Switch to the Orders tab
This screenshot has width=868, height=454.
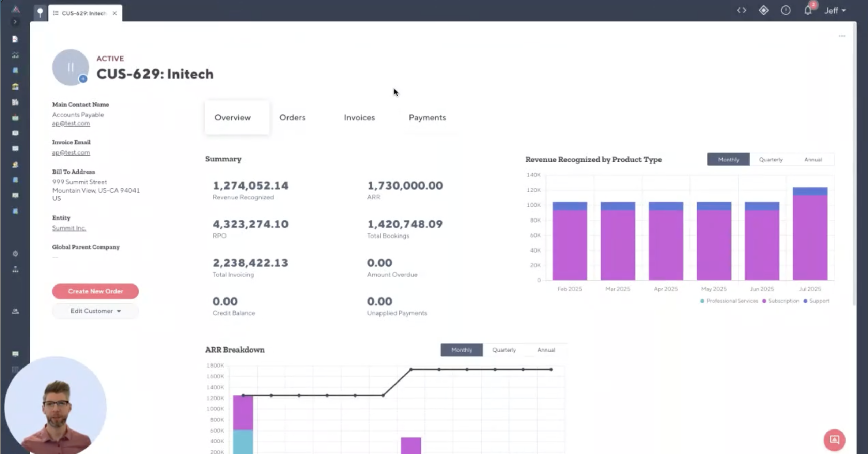[292, 118]
